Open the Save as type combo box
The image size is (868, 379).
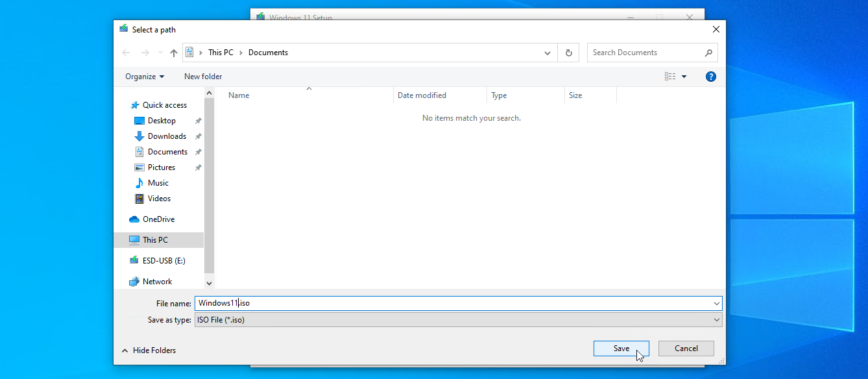point(458,320)
